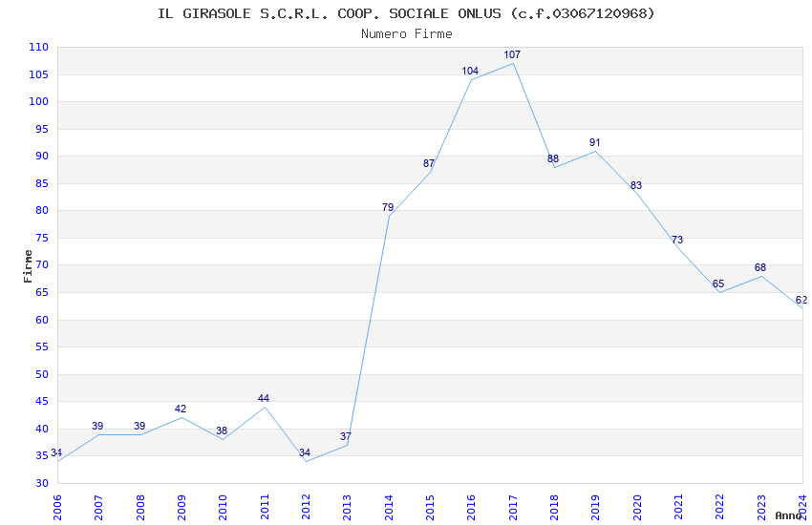Click the 100 value on y-axis
The height and width of the screenshot is (525, 812).
(x=39, y=102)
